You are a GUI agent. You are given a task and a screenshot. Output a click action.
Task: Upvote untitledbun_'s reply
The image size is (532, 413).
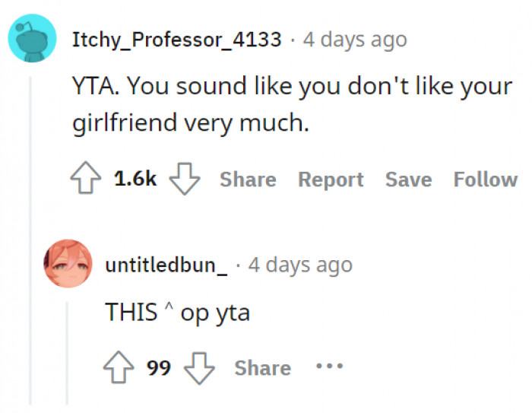(119, 368)
